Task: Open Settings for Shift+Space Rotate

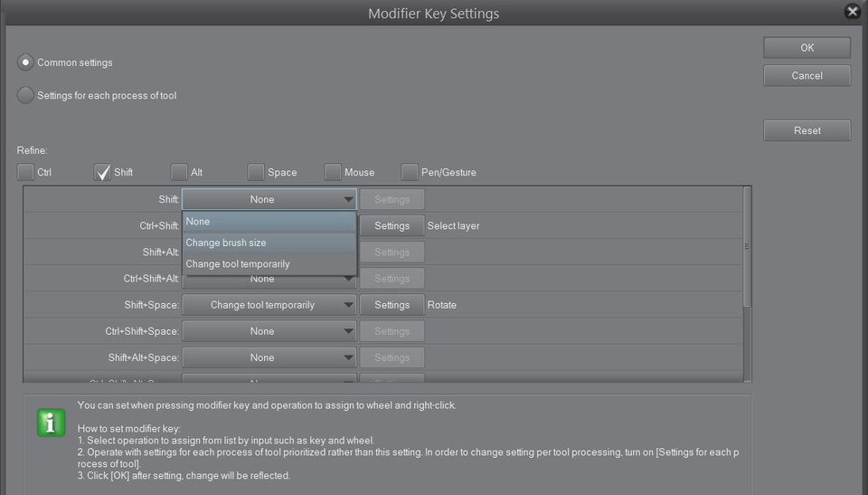Action: [x=392, y=305]
